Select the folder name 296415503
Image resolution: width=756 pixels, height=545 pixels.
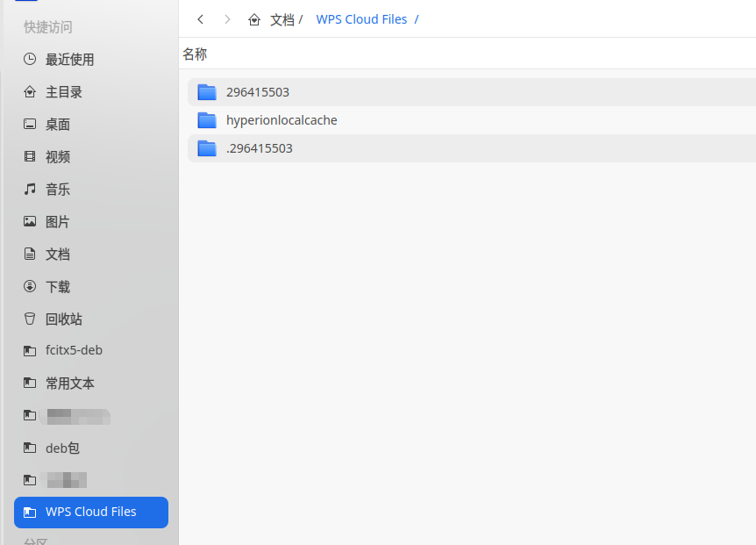point(258,92)
